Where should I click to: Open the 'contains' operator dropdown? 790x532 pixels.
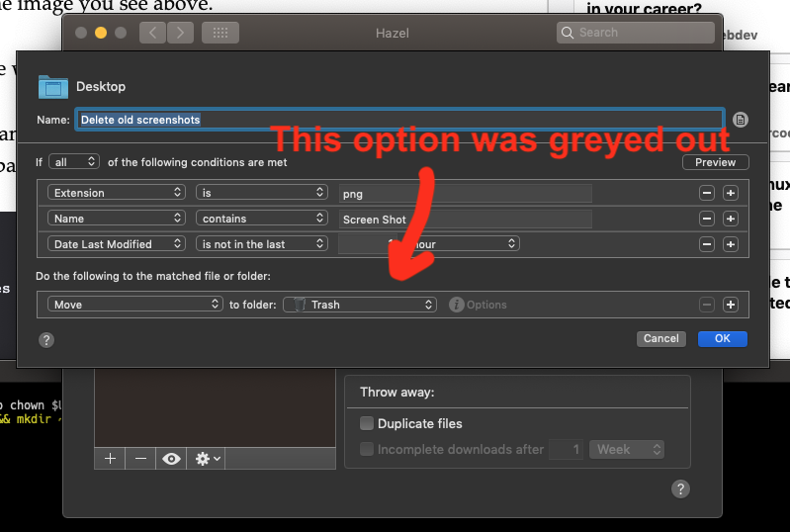coord(262,219)
